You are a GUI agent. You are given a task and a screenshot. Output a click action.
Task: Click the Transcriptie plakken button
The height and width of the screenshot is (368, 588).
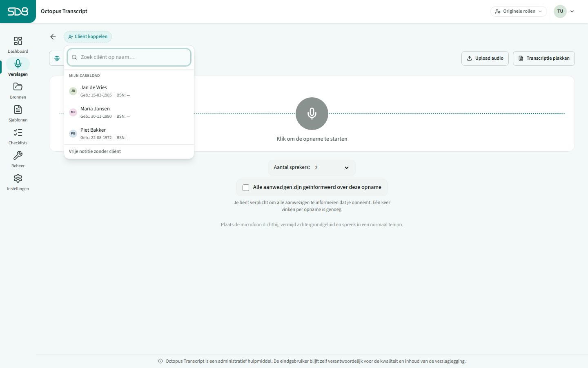(x=544, y=58)
